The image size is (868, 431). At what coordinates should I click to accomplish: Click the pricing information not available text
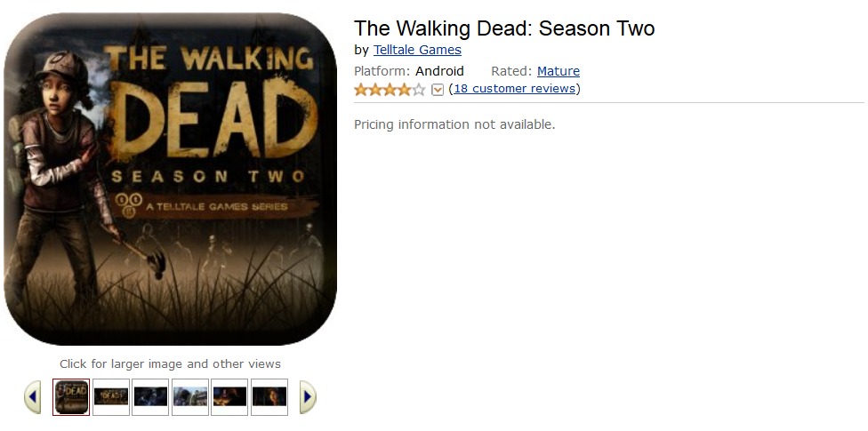coord(454,125)
